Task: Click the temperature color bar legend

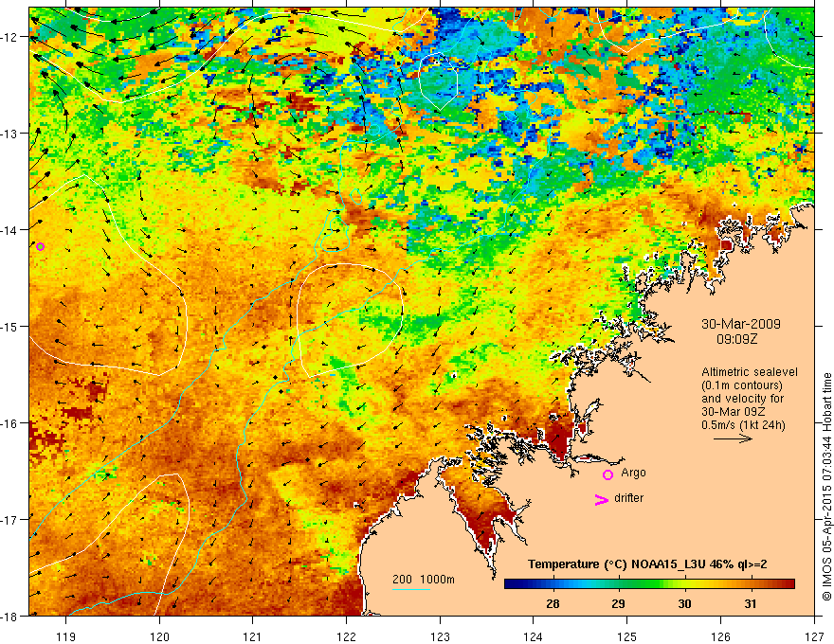Action: click(649, 584)
